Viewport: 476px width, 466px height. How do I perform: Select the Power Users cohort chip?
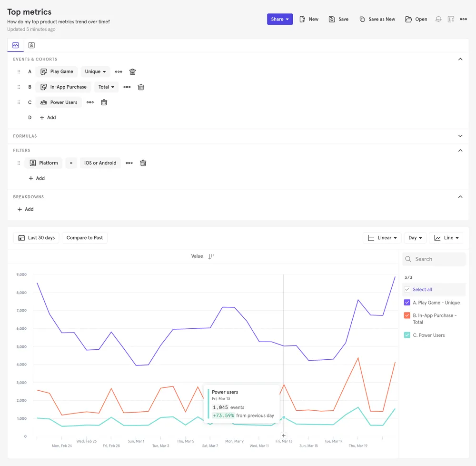pos(59,102)
